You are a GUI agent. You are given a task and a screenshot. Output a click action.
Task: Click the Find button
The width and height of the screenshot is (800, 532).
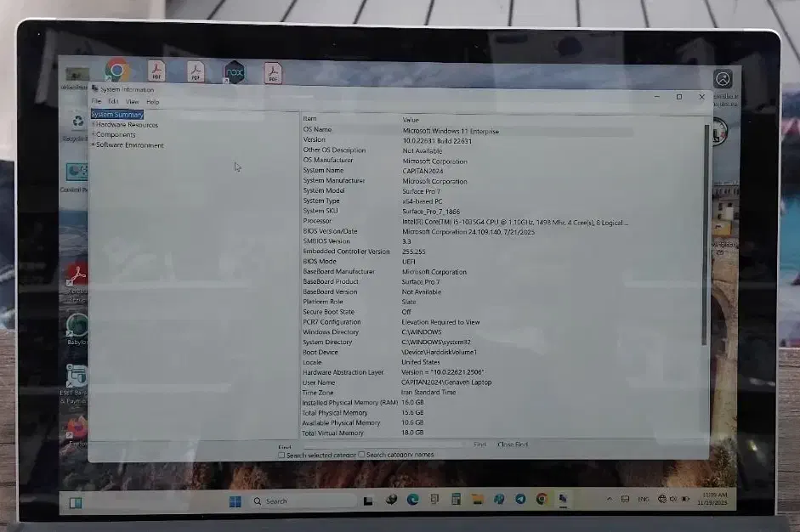tap(479, 444)
